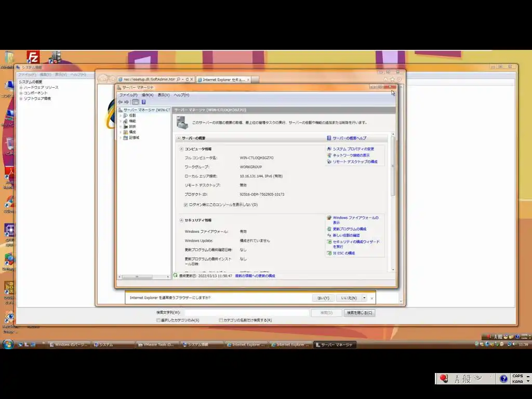
Task: Collapse the サーバーの概要 section
Action: coord(179,138)
